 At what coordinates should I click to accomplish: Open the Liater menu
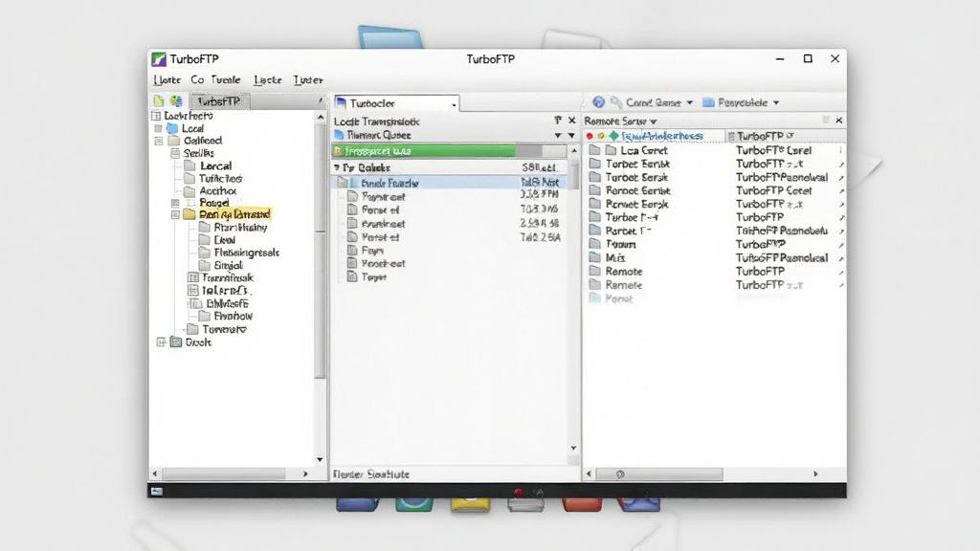(x=308, y=80)
